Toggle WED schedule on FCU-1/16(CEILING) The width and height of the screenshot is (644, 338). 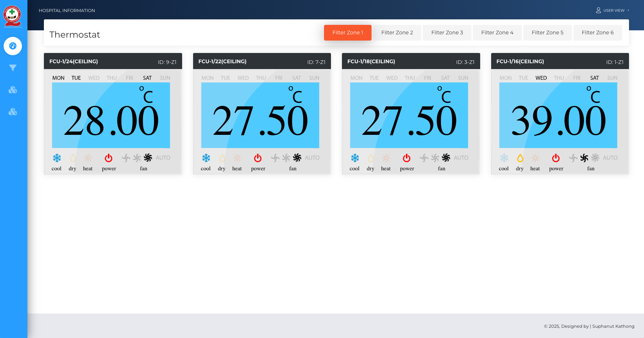pos(541,77)
